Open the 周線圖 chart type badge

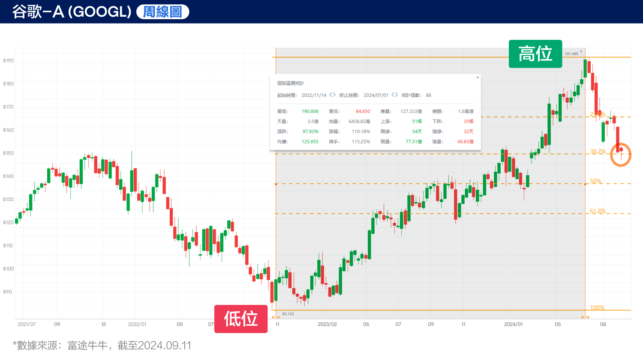162,12
